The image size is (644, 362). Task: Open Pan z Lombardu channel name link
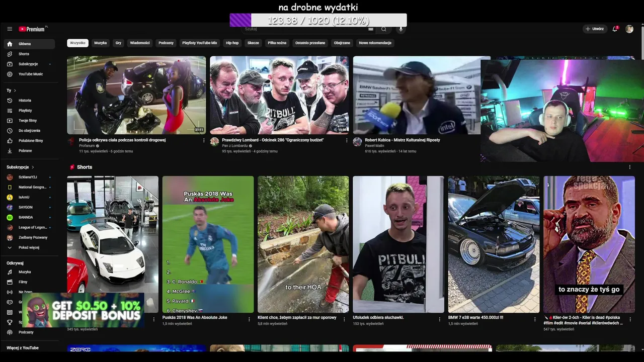pyautogui.click(x=235, y=146)
